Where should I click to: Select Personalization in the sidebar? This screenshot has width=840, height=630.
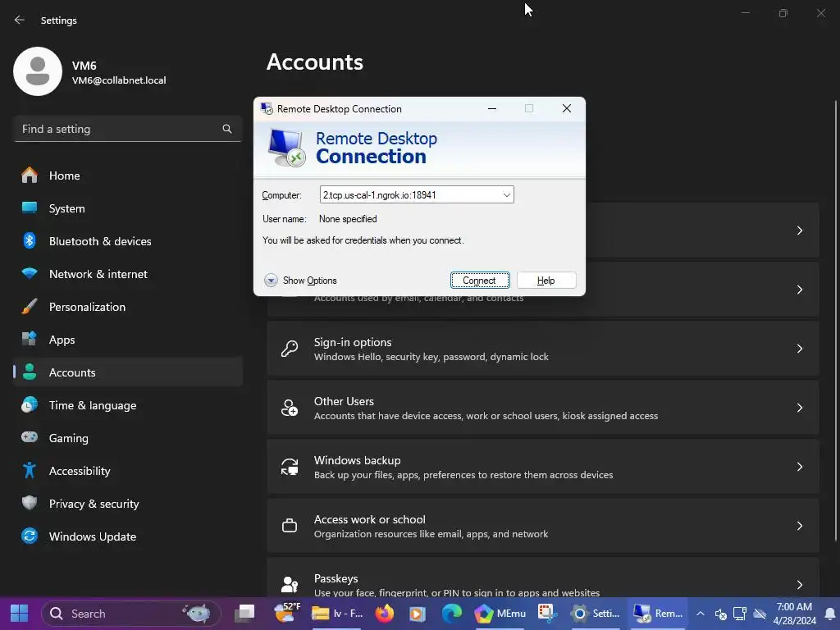(x=127, y=307)
